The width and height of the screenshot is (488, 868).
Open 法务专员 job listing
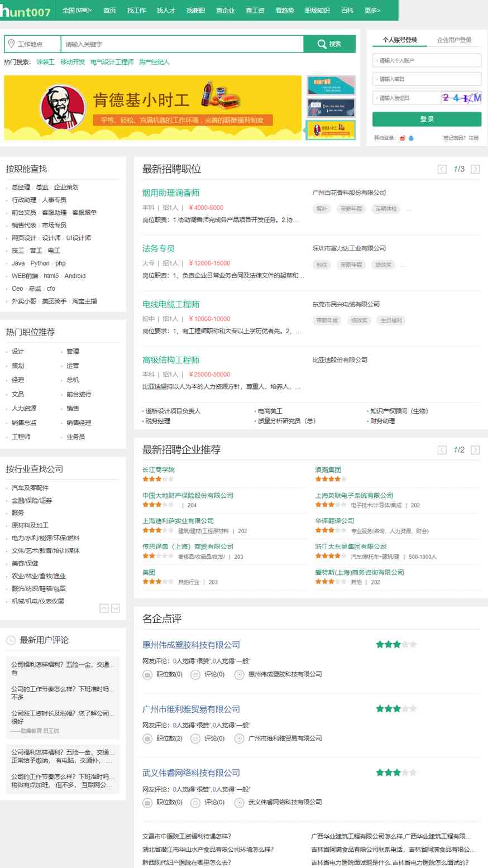click(159, 248)
